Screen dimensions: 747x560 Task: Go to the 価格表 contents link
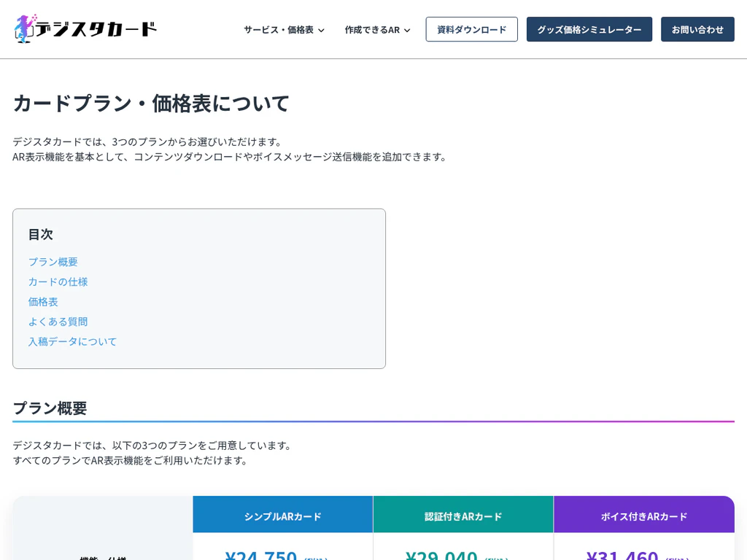pos(43,302)
